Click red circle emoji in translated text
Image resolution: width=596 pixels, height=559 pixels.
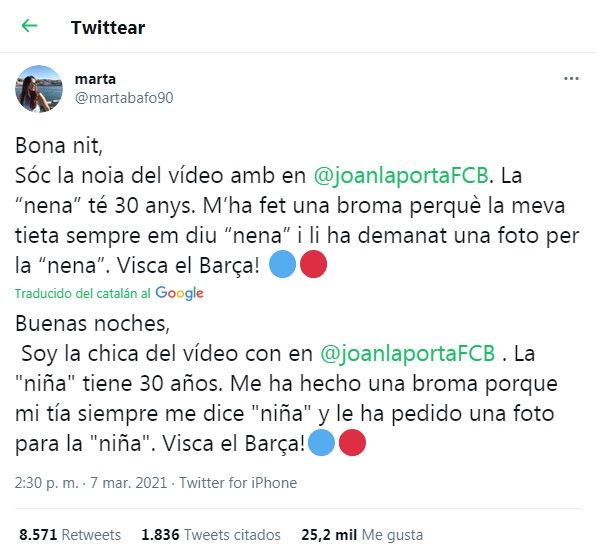[352, 442]
